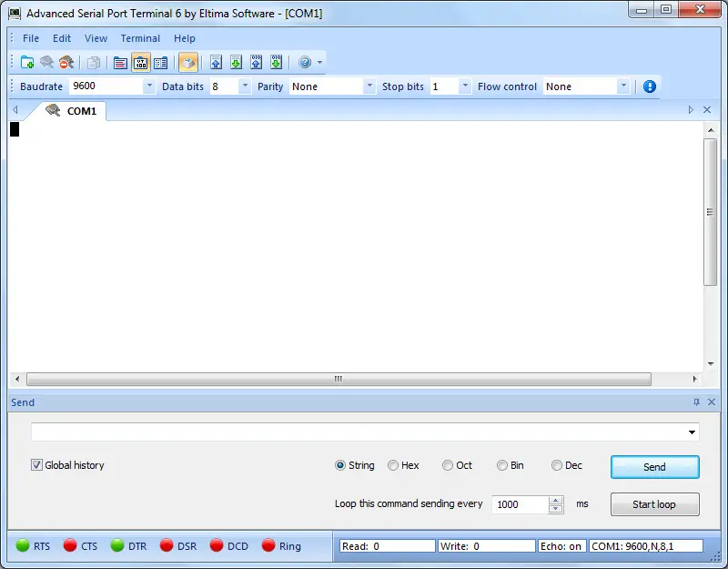Click the CTS red indicator light
This screenshot has width=728, height=569.
(x=70, y=545)
